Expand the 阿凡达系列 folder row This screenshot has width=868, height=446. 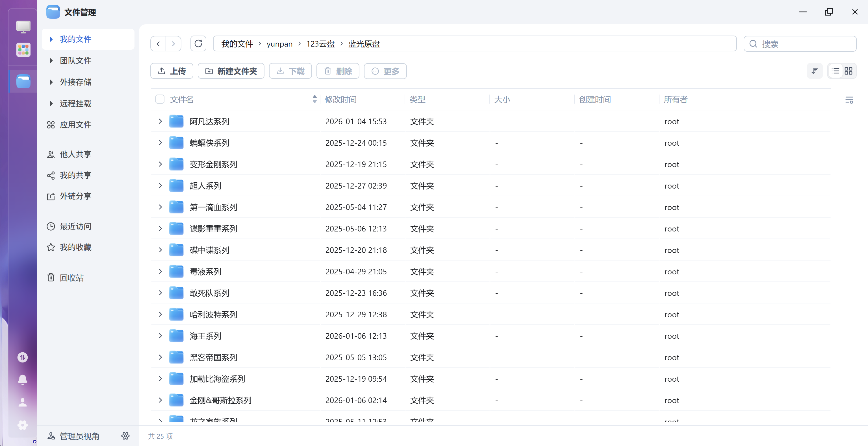[160, 121]
